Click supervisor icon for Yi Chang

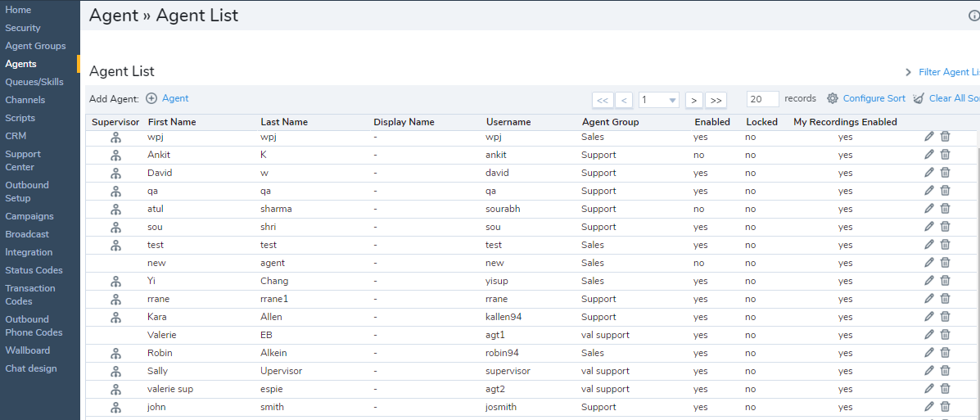pos(115,282)
